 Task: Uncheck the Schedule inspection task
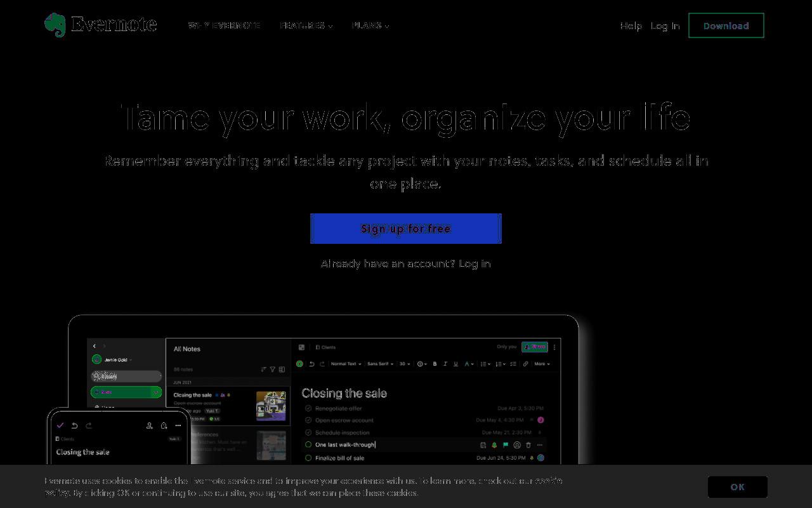tap(308, 432)
